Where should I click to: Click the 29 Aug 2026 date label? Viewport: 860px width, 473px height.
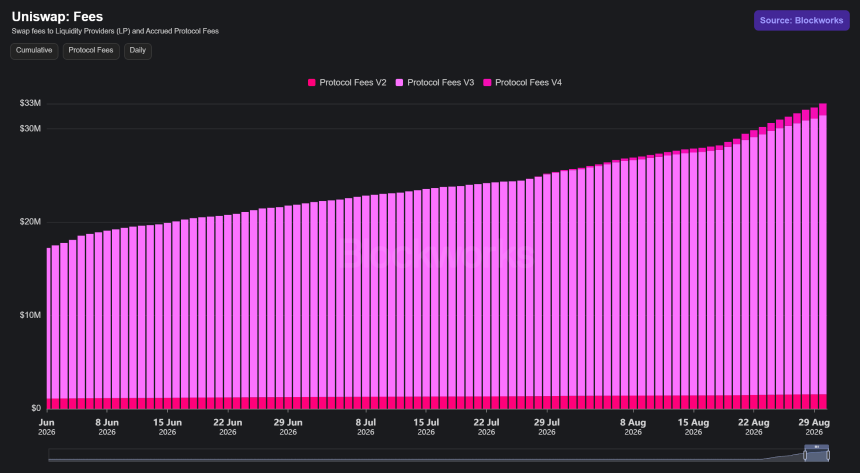pos(814,427)
